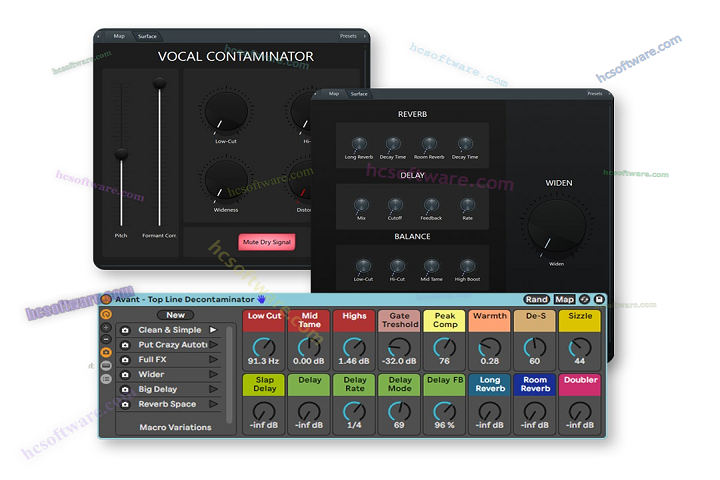Image resolution: width=720 pixels, height=480 pixels.
Task: Click the Room Reverb knob in Reverb section
Action: pyautogui.click(x=429, y=144)
